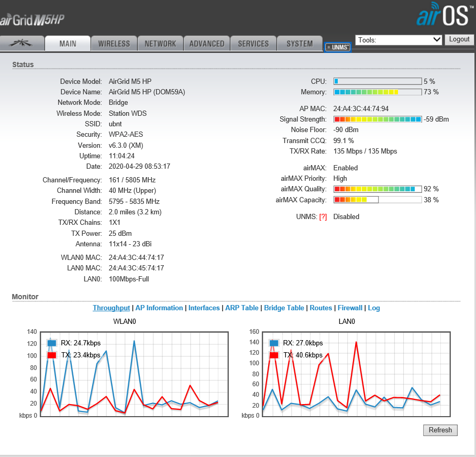Click the airMAX Quality bar

[378, 189]
